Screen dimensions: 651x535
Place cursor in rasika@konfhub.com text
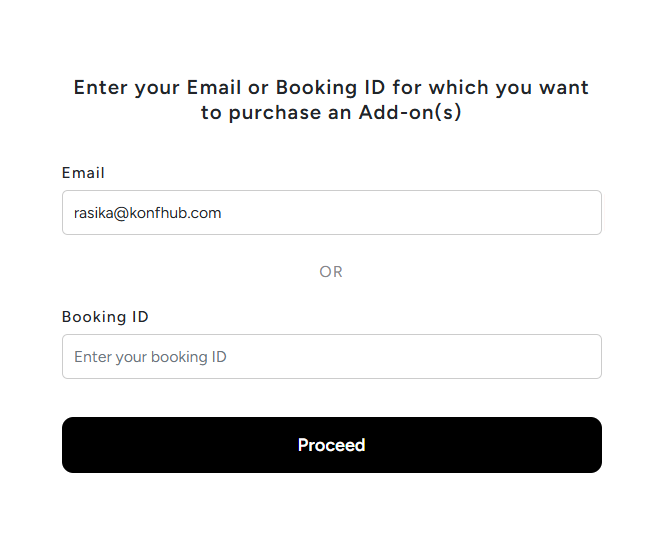tap(147, 213)
